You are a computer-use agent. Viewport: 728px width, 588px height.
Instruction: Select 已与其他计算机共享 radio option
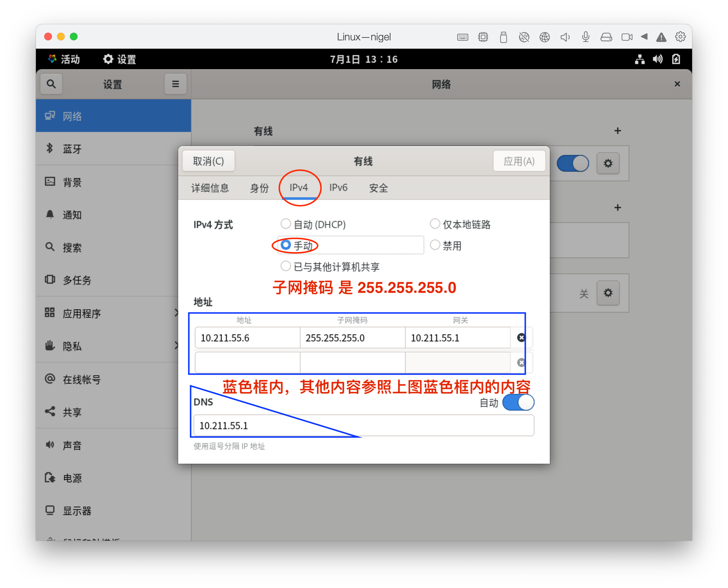point(330,266)
